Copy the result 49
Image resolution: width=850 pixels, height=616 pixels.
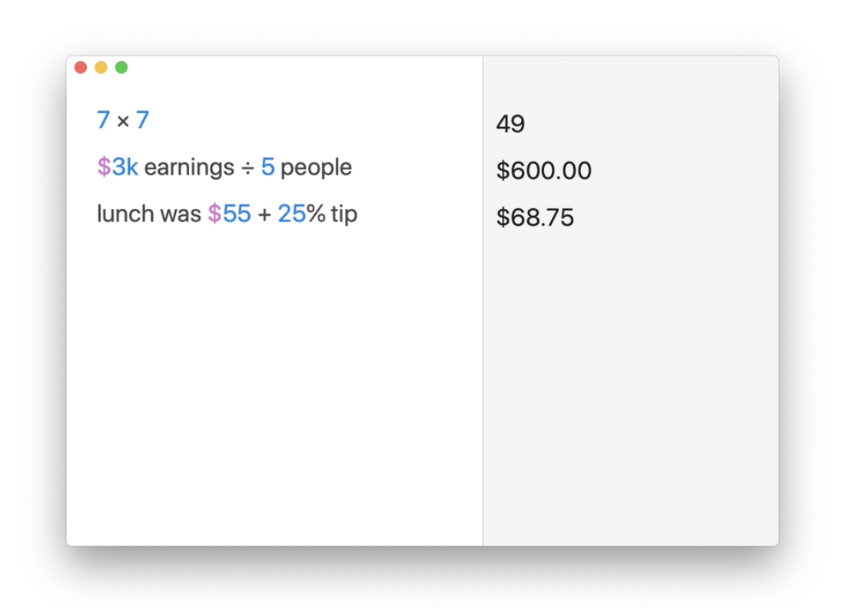[x=510, y=124]
